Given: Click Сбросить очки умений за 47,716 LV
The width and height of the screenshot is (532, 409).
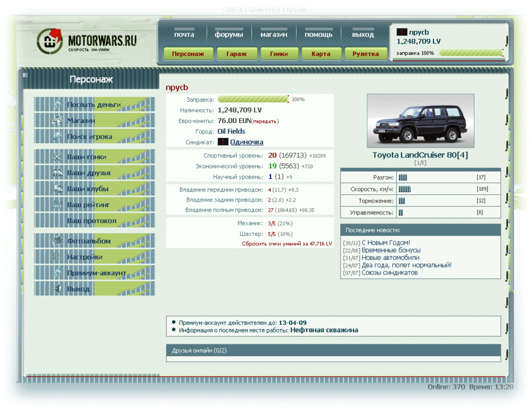Looking at the screenshot, I should (287, 244).
